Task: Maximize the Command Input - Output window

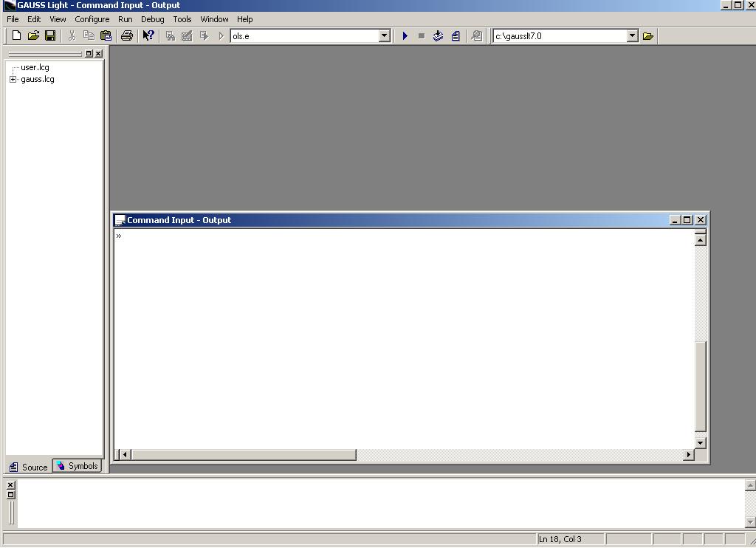Action: (687, 220)
